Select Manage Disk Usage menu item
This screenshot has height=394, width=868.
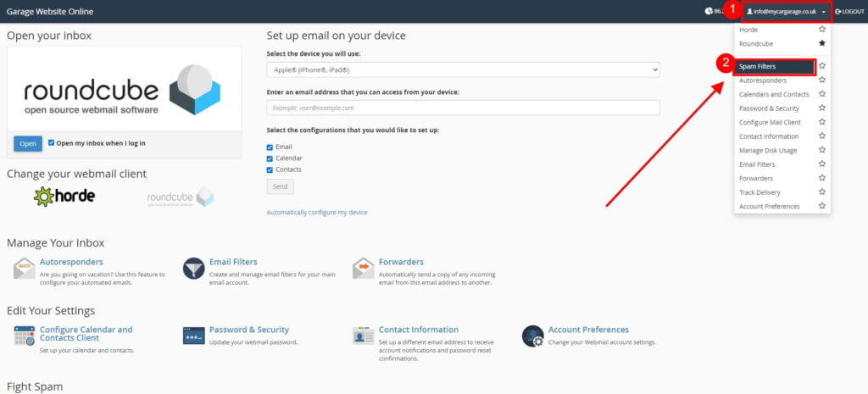(x=768, y=150)
